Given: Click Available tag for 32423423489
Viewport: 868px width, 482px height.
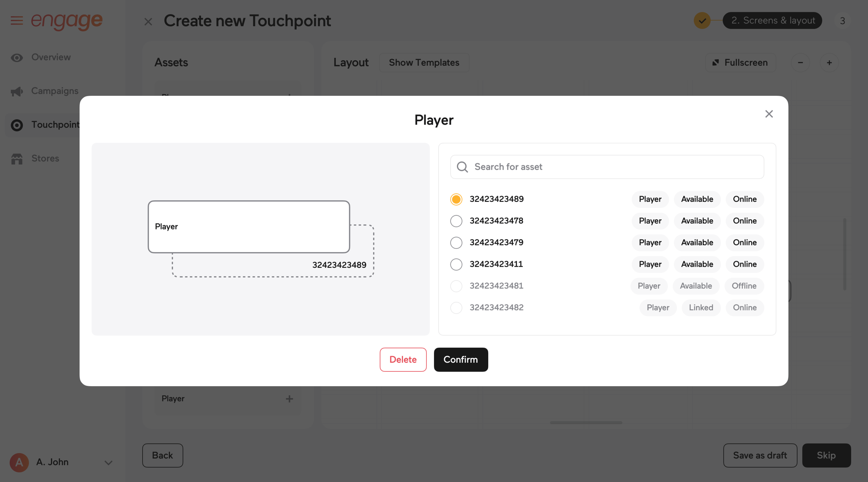Looking at the screenshot, I should tap(697, 199).
